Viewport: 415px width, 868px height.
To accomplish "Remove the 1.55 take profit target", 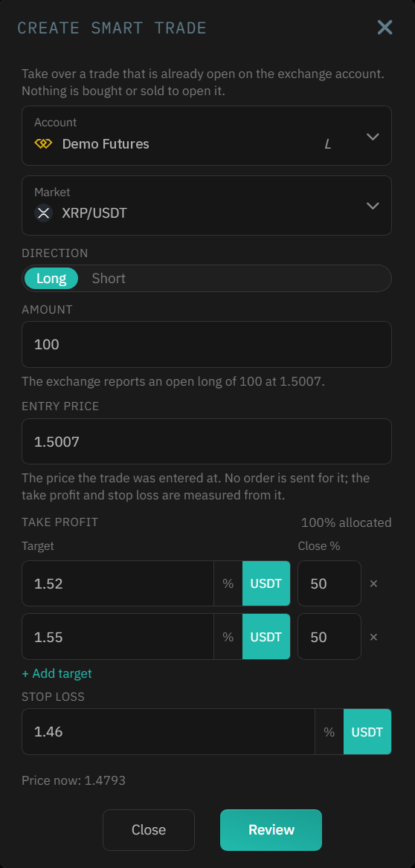I will coord(373,637).
